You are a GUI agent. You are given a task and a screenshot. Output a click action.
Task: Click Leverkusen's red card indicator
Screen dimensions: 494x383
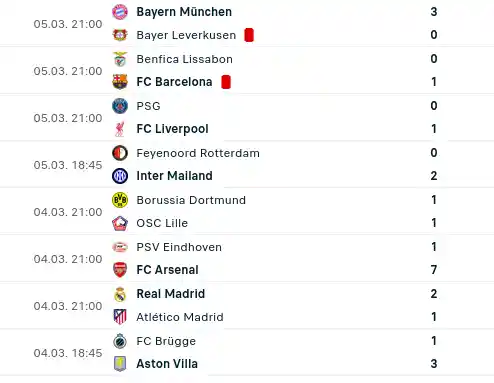tap(249, 35)
